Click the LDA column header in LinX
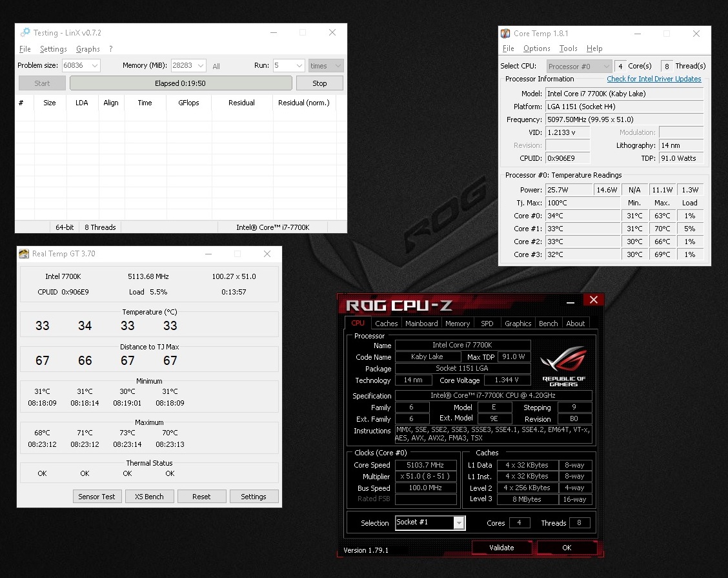Image resolution: width=728 pixels, height=578 pixels. tap(82, 103)
